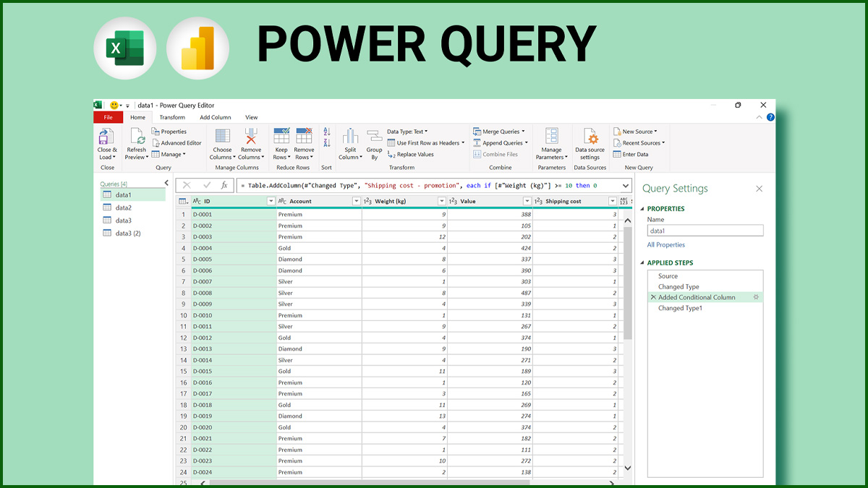Viewport: 868px width, 488px height.
Task: Open Data source settings
Action: (x=590, y=143)
